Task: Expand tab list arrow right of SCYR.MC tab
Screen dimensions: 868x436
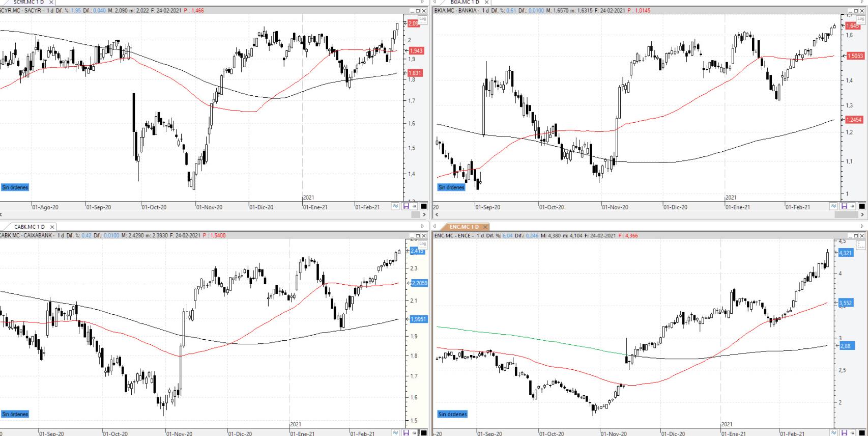Action: (x=422, y=2)
